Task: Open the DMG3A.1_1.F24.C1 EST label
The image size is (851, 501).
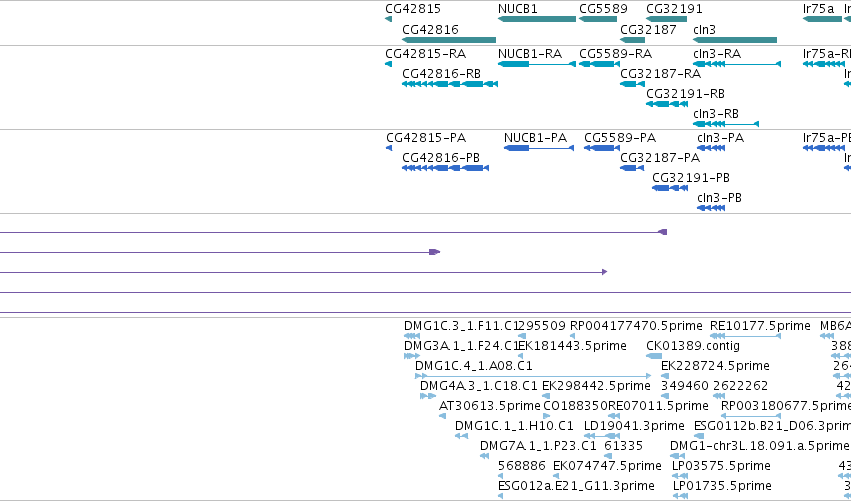Action: tap(461, 346)
